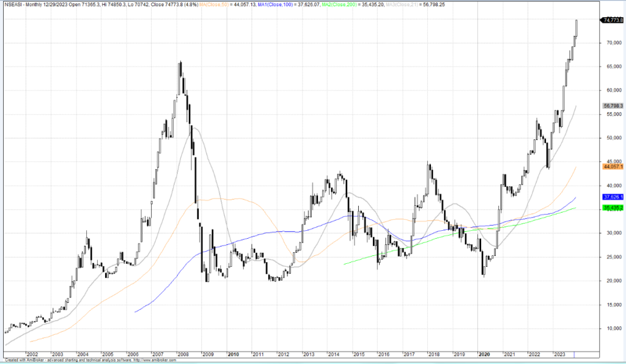This screenshot has height=364, width=626.
Task: Click the black 74,773.8 last price tag
Action: click(x=612, y=20)
